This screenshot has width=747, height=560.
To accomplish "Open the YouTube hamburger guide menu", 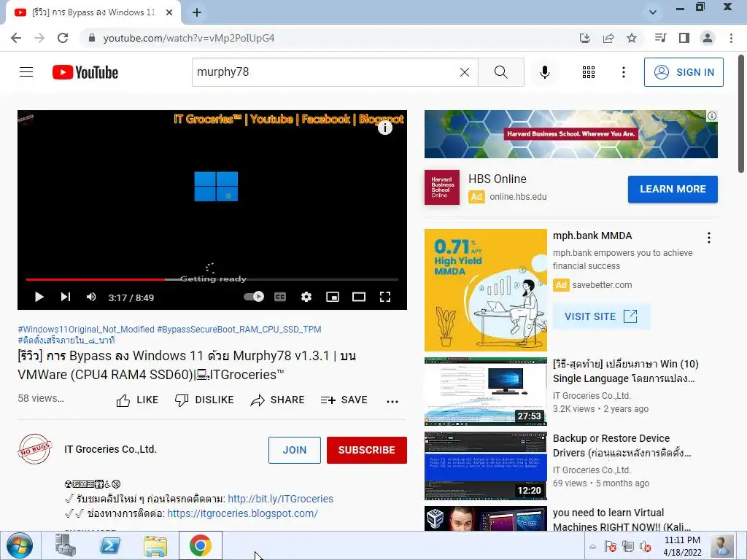I will tap(26, 72).
